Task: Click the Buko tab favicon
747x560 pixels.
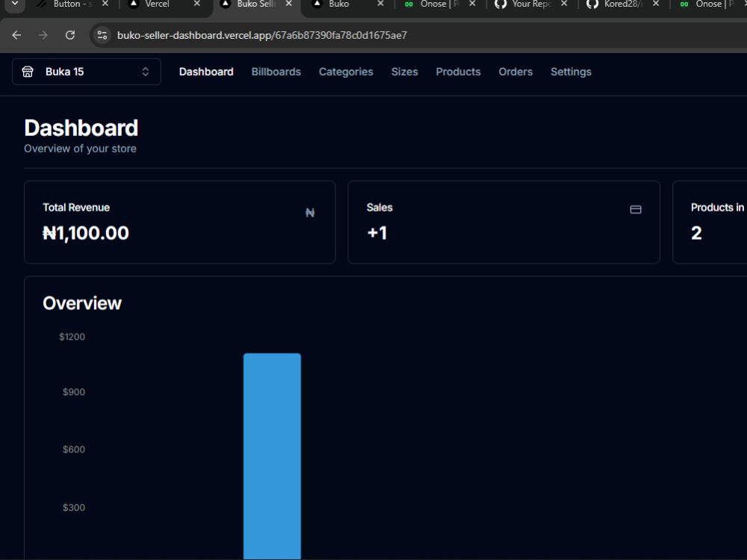Action: point(317,3)
